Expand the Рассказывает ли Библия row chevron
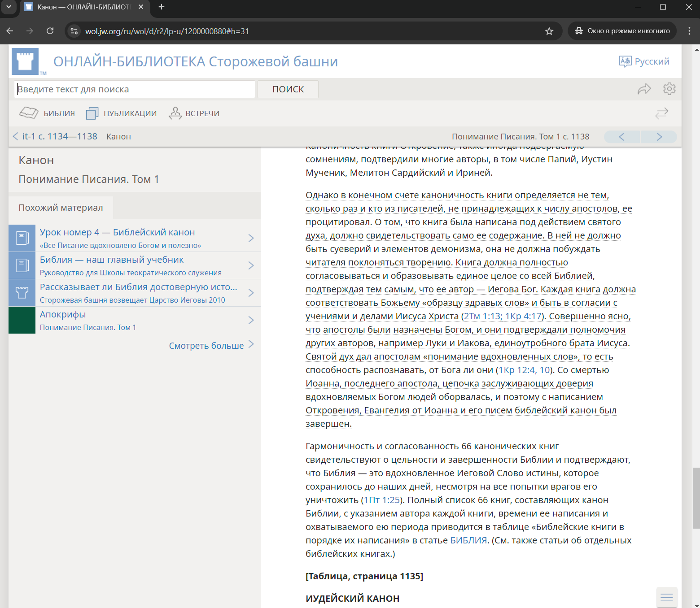The width and height of the screenshot is (700, 608). coord(251,293)
